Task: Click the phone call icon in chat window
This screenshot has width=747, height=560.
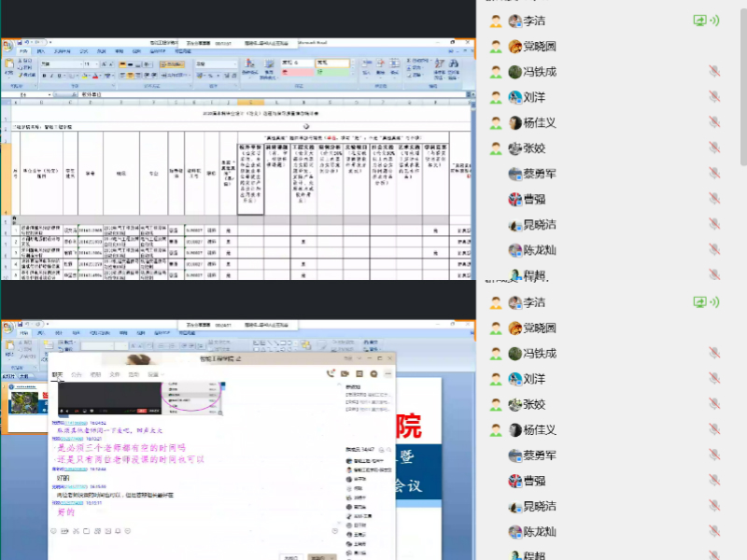Action: 331,373
